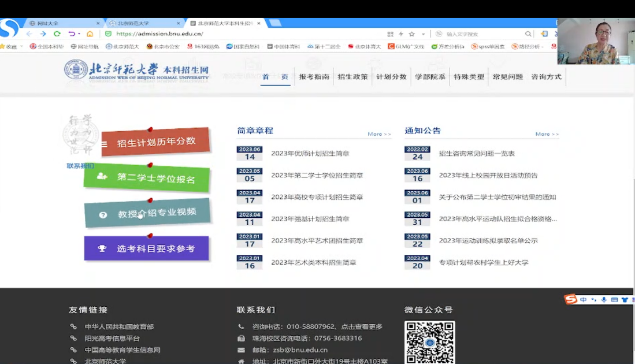
Task: Open the QR code grid icon in address bar
Action: [x=390, y=34]
